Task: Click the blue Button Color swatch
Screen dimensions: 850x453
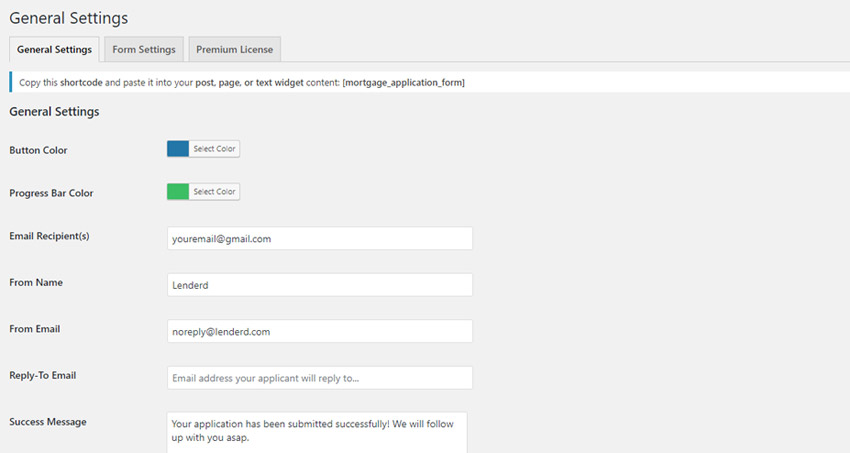Action: [178, 149]
